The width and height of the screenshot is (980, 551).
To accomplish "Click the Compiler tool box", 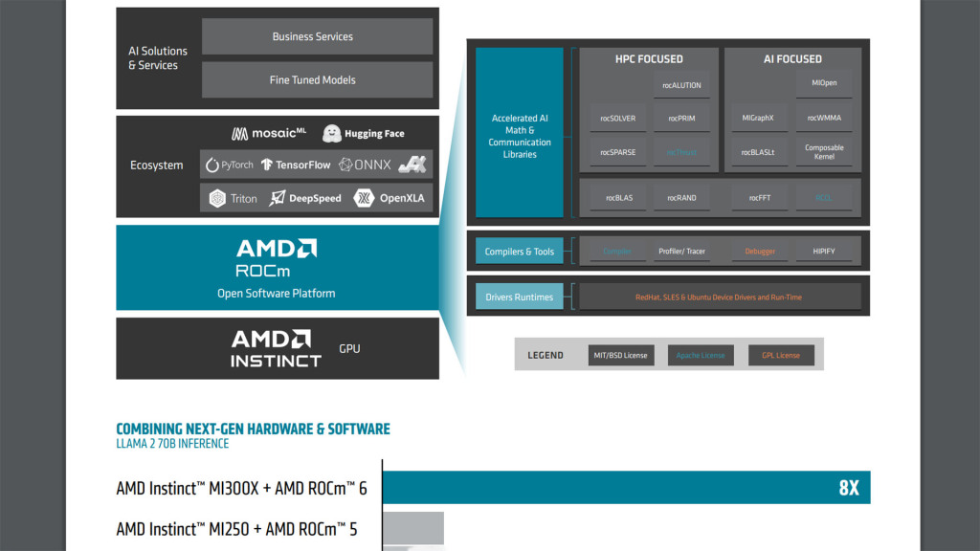I will [x=617, y=252].
